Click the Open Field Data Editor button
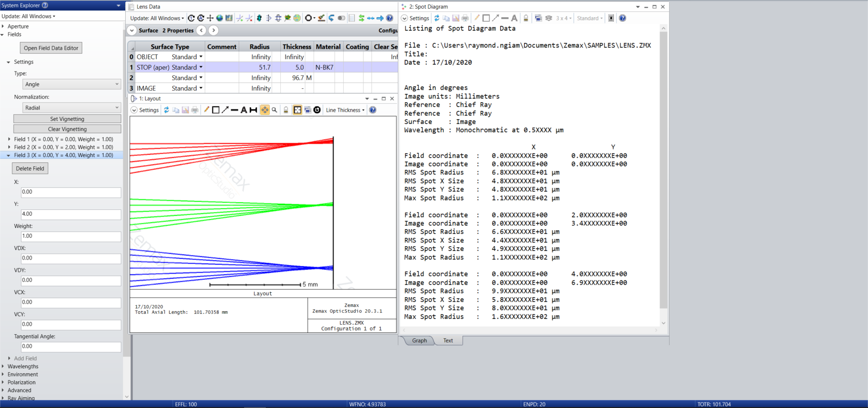868x408 pixels. (51, 48)
